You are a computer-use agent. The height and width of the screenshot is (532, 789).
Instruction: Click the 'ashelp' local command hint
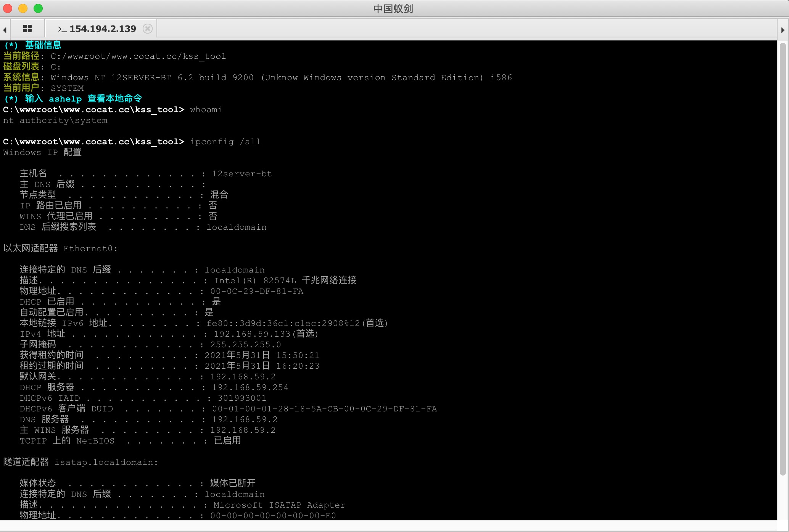click(x=65, y=99)
